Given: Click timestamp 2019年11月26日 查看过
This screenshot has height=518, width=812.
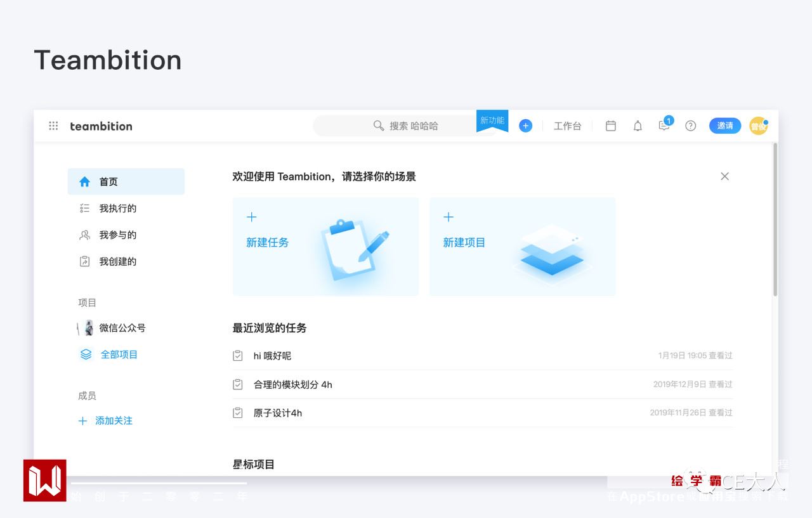Looking at the screenshot, I should point(691,413).
